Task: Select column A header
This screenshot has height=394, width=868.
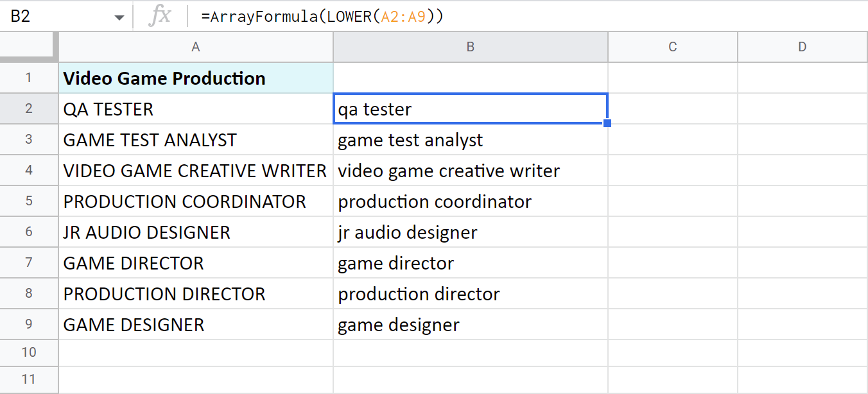Action: [195, 46]
